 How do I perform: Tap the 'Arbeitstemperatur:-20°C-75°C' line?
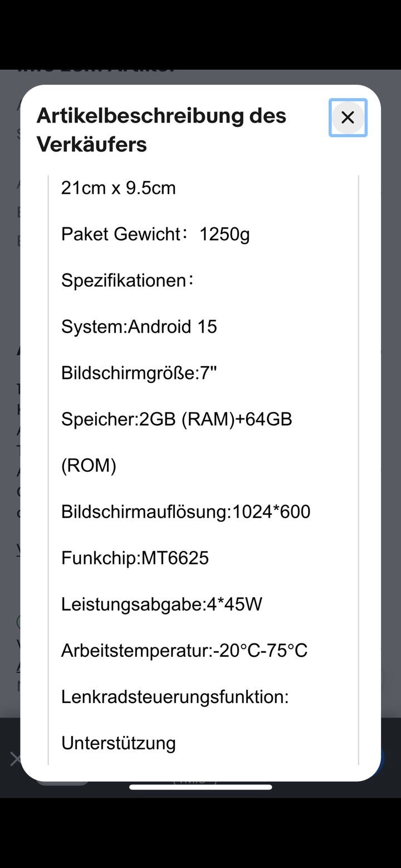click(x=184, y=650)
